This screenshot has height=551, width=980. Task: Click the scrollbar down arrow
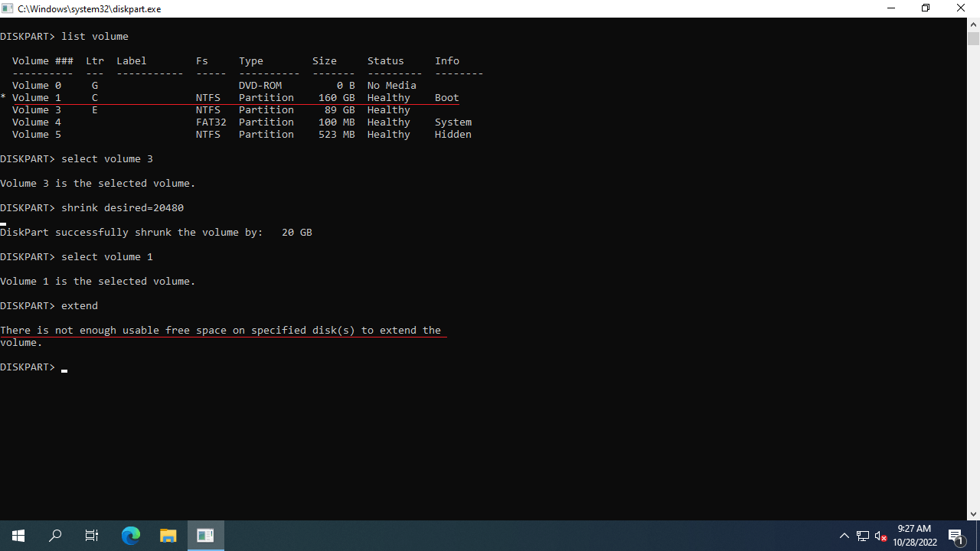click(973, 514)
